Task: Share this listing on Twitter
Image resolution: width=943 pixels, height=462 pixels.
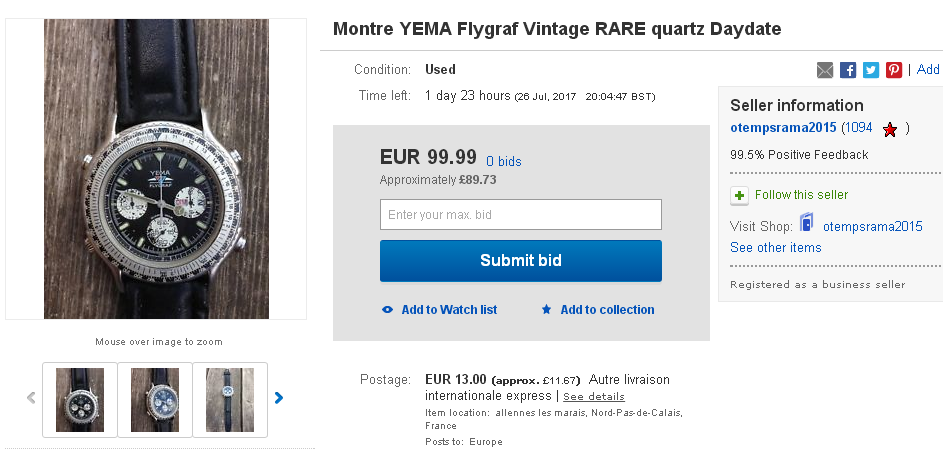Action: [871, 70]
